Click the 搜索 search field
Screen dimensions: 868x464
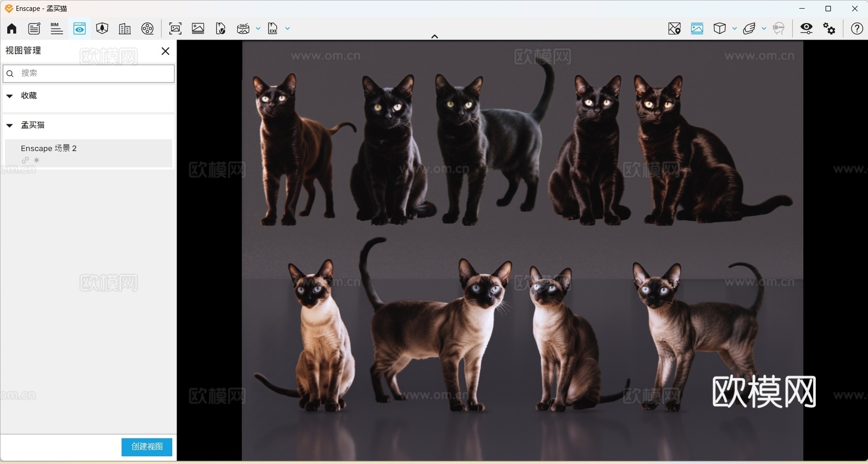tap(89, 73)
